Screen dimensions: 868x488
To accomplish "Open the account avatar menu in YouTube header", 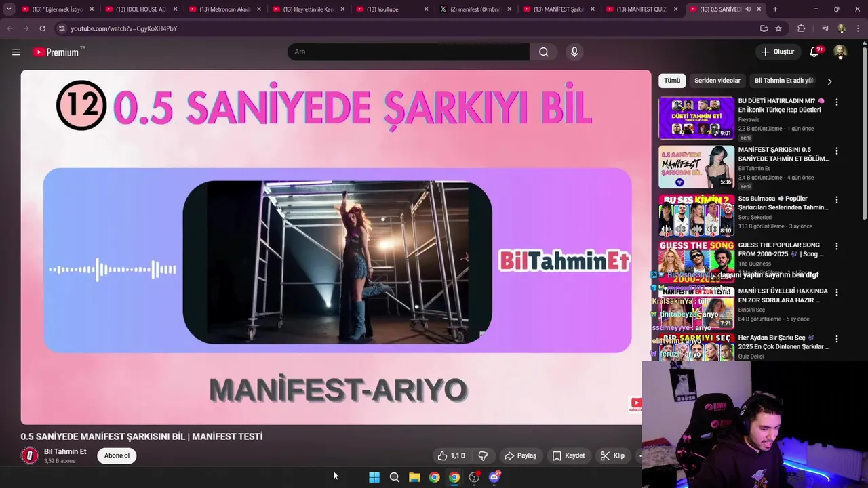I will point(840,52).
